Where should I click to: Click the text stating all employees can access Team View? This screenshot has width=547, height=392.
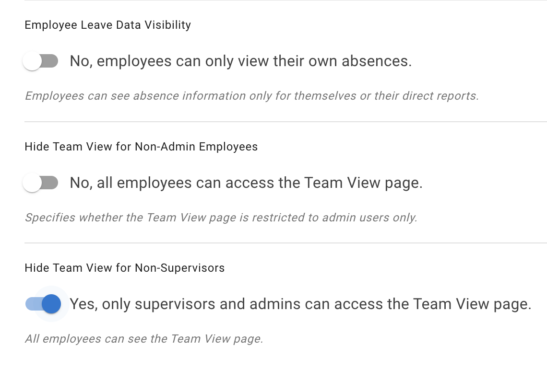[246, 183]
